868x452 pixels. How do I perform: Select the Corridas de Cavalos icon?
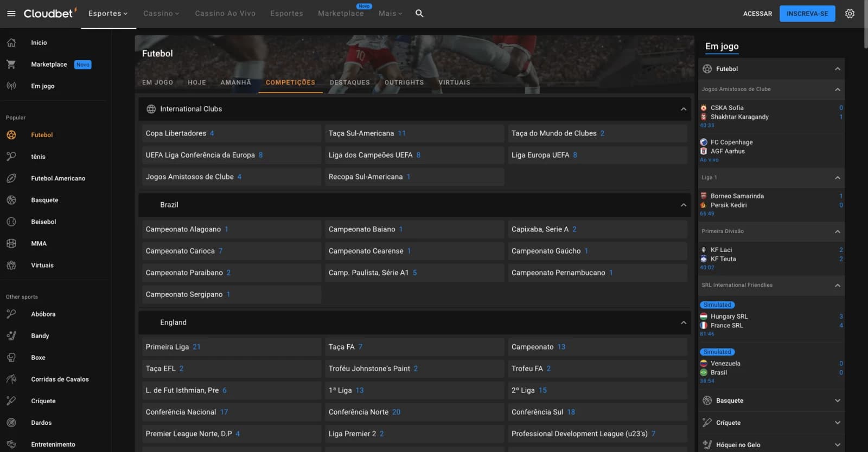[x=11, y=379]
